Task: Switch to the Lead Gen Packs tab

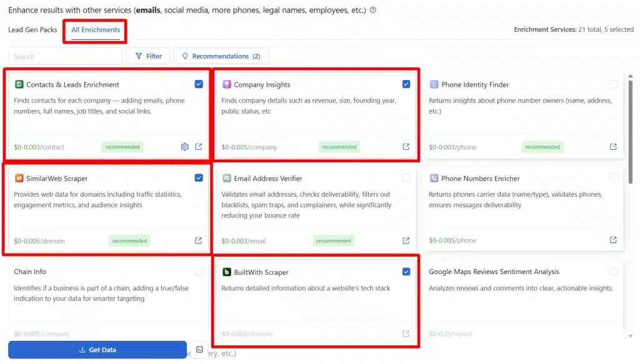Action: pos(32,29)
